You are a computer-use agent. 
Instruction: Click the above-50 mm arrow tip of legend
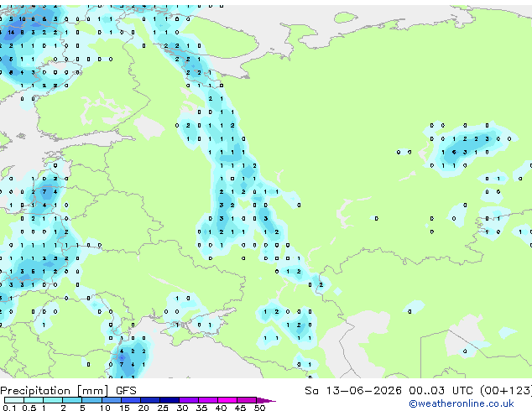pos(266,400)
